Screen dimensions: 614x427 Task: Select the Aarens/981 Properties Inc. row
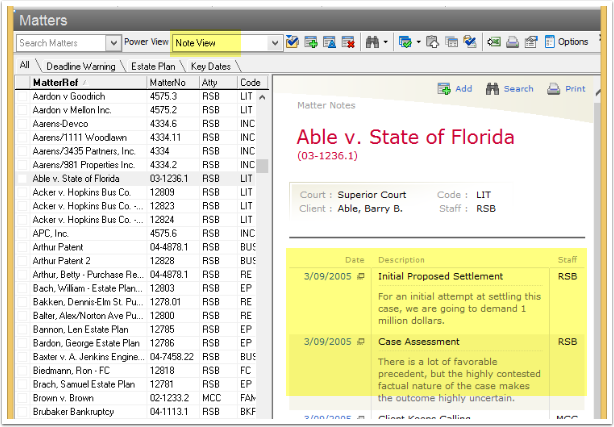[135, 165]
